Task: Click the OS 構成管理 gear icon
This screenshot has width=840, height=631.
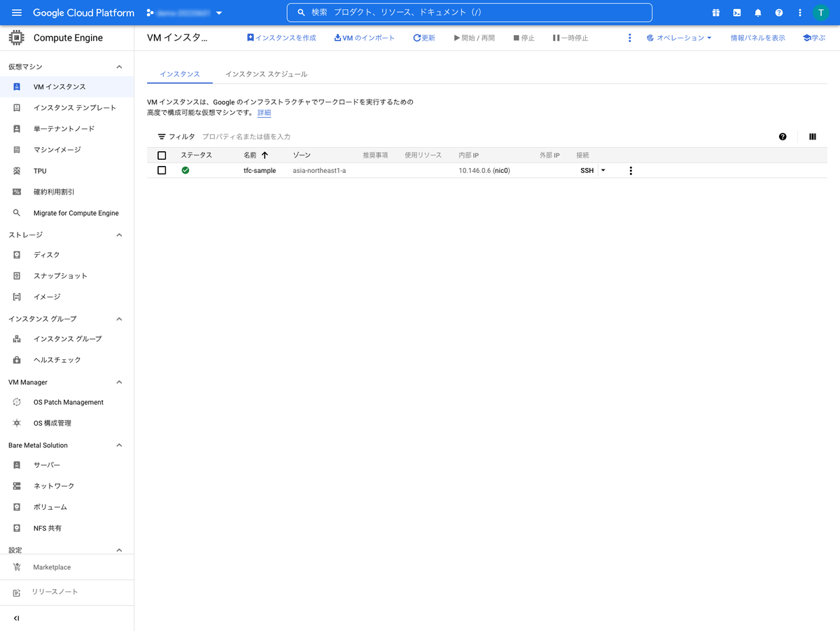Action: coord(17,423)
